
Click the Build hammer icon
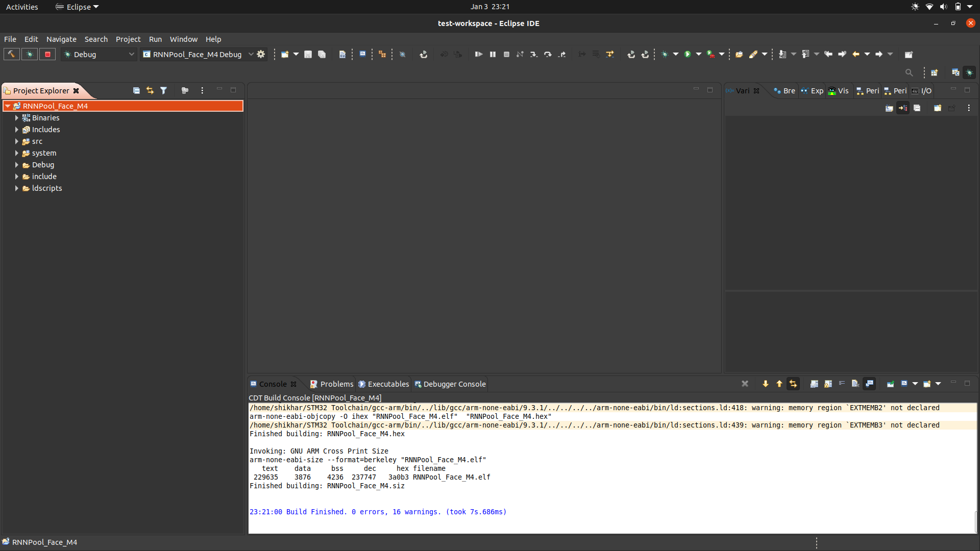pos(11,54)
